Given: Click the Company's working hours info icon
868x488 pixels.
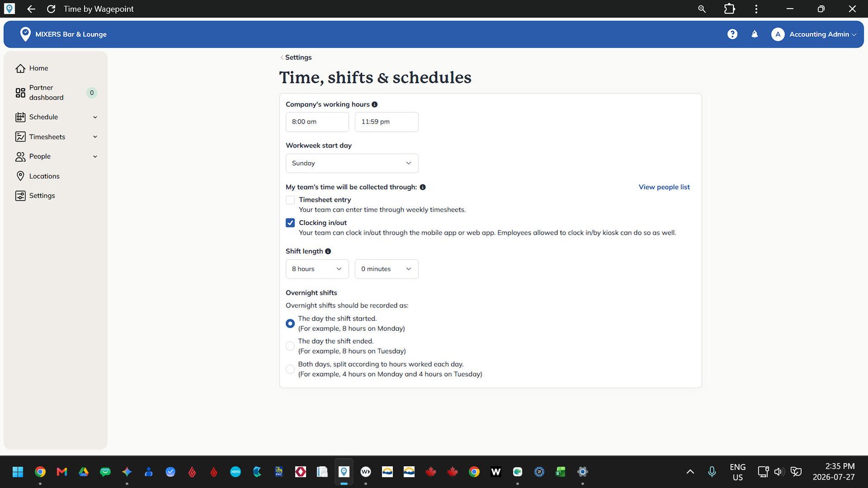Looking at the screenshot, I should point(374,105).
